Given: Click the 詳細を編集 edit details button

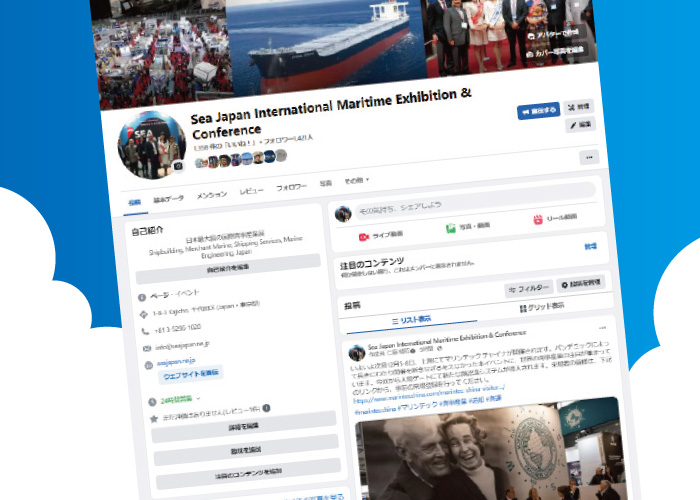Looking at the screenshot, I should click(x=244, y=427).
